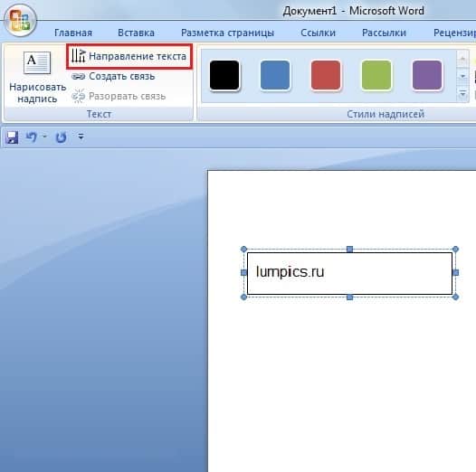The image size is (476, 472).
Task: Pick the green text box style
Action: [376, 75]
